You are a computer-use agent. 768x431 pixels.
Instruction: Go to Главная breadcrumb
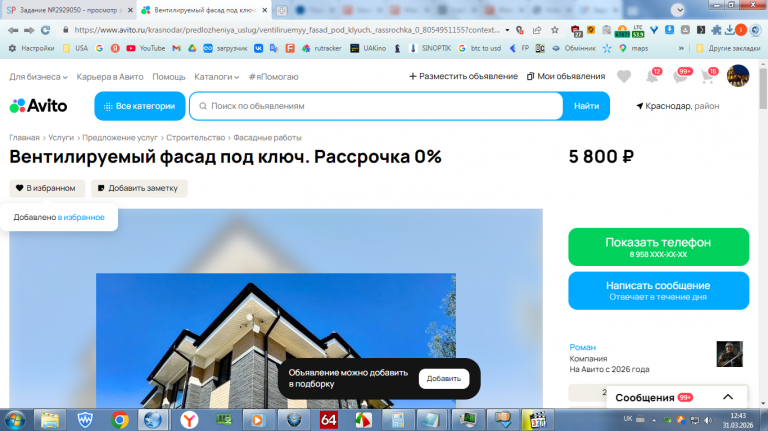pos(24,138)
